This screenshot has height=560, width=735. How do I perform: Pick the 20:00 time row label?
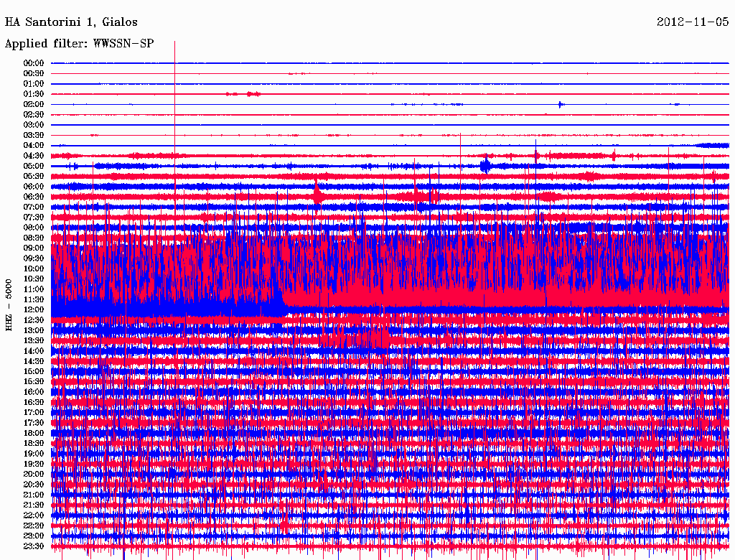[34, 474]
